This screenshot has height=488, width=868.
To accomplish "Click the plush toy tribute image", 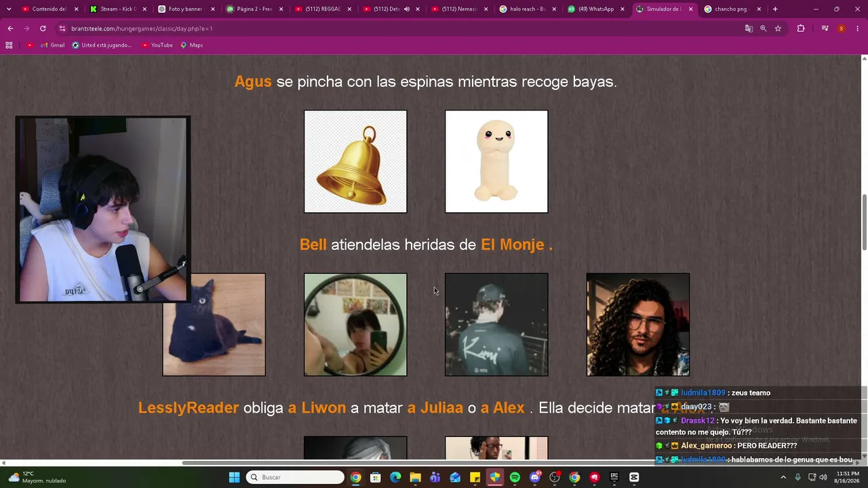I will (496, 161).
